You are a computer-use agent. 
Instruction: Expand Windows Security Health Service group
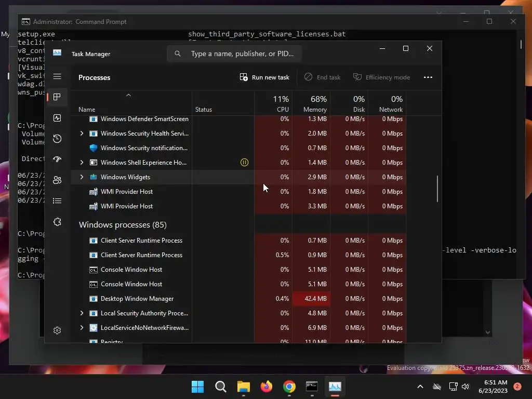[x=82, y=134]
